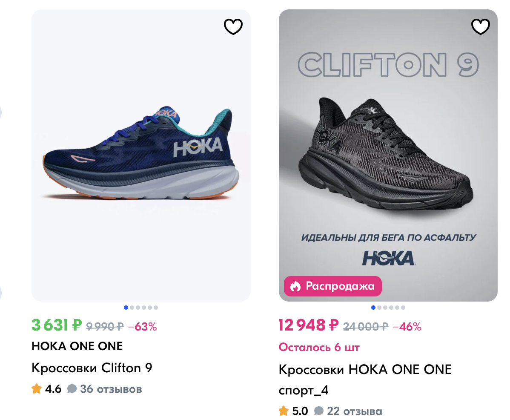This screenshot has width=510, height=420.
Task: Click the Распродажа sale badge
Action: tap(332, 286)
